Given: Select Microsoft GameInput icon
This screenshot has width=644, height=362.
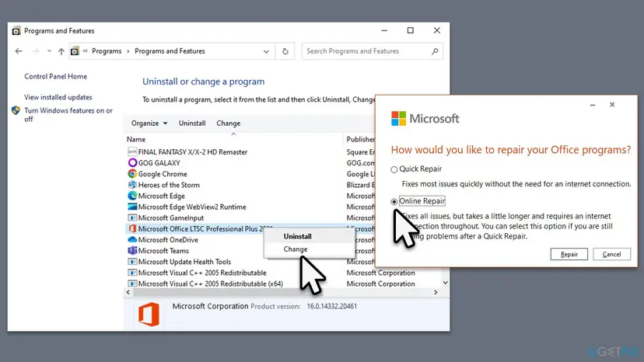Looking at the screenshot, I should (132, 218).
